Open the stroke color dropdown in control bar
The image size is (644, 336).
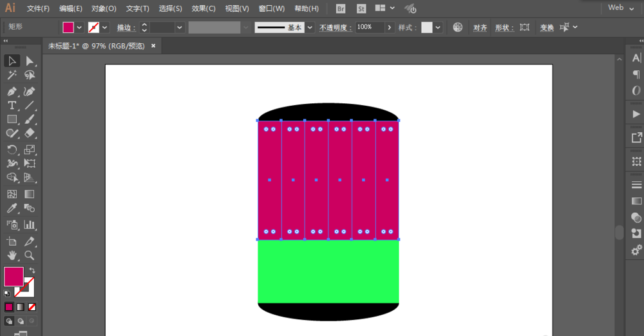point(105,28)
